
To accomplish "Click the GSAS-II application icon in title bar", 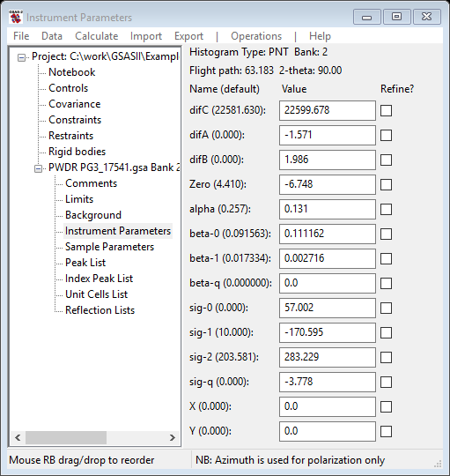I will pyautogui.click(x=16, y=17).
